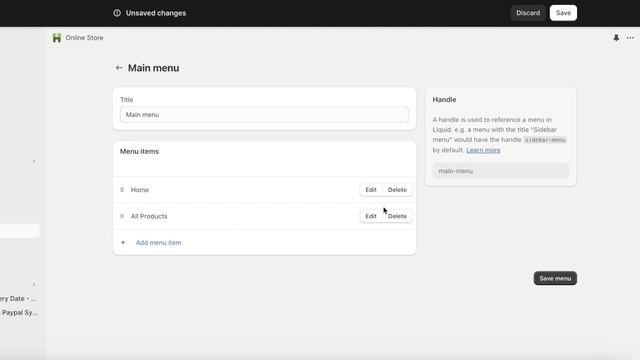Click the Save menu button
Viewport: 640px width, 360px height.
point(555,278)
